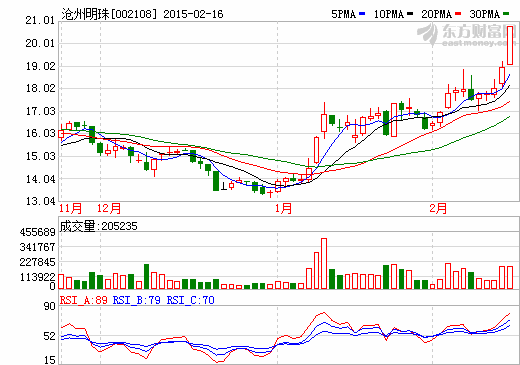Click the stock title 沧州明珠[002108] 2015-02-16

(142, 14)
